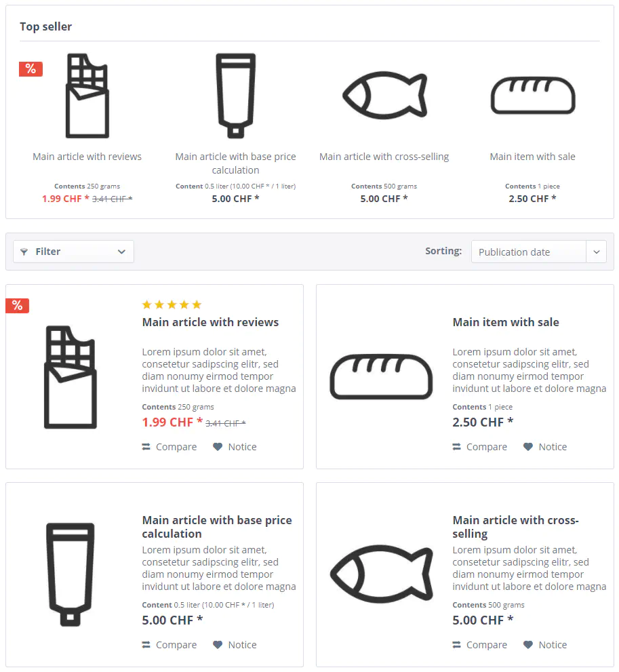Click the chocolate bar icon in Top seller

click(x=87, y=96)
